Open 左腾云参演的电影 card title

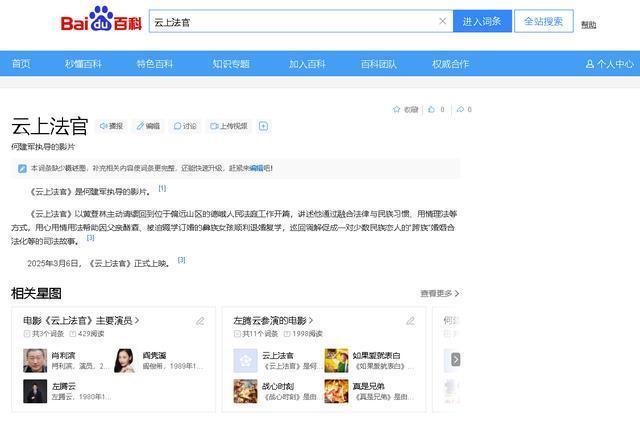pyautogui.click(x=273, y=321)
